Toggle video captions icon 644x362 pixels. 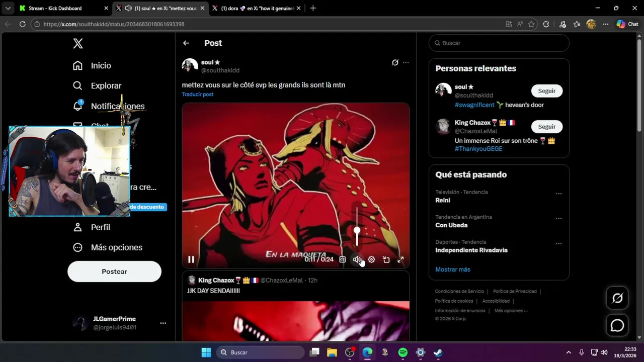tap(343, 259)
